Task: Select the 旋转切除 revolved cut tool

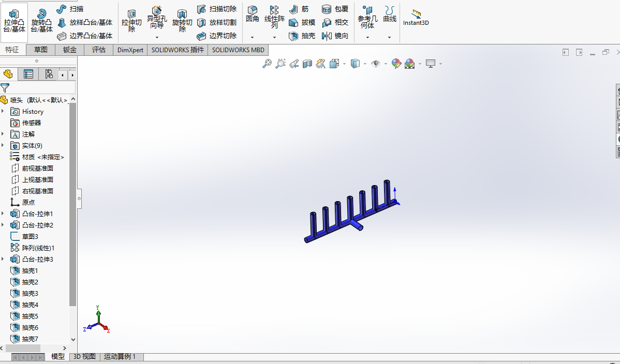Action: 182,21
